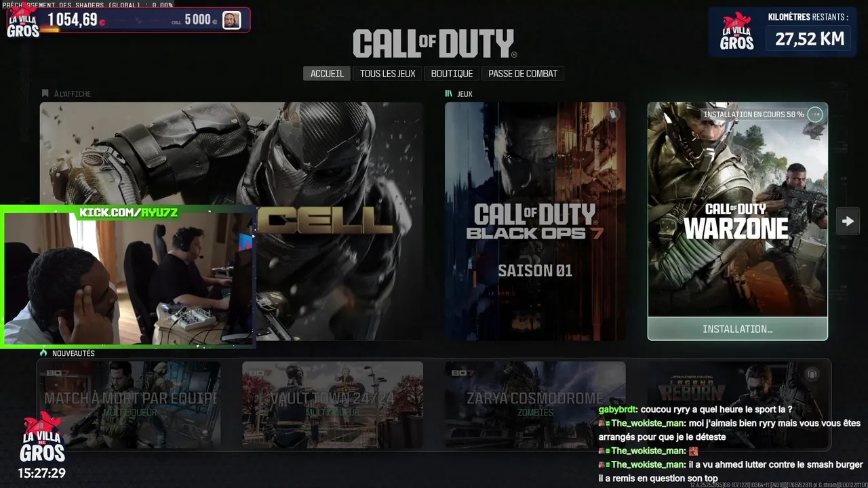Open the LEGEND REBORN tracer pack card

click(738, 405)
